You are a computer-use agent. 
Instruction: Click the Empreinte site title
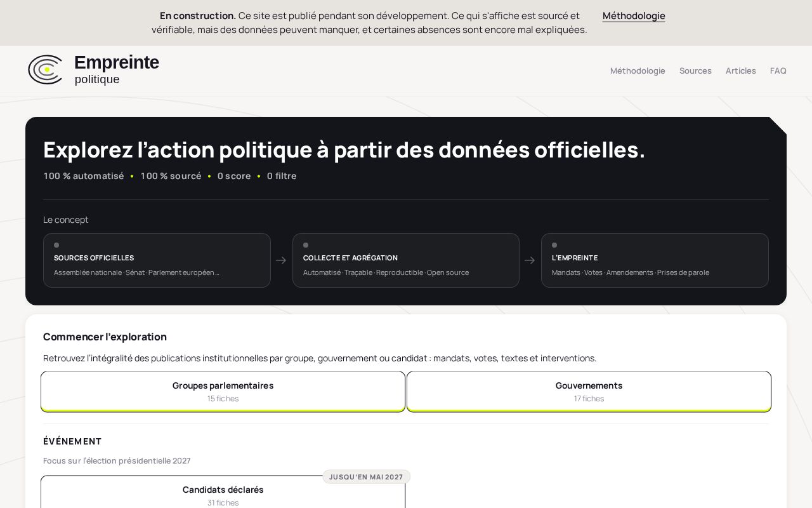pos(117,63)
